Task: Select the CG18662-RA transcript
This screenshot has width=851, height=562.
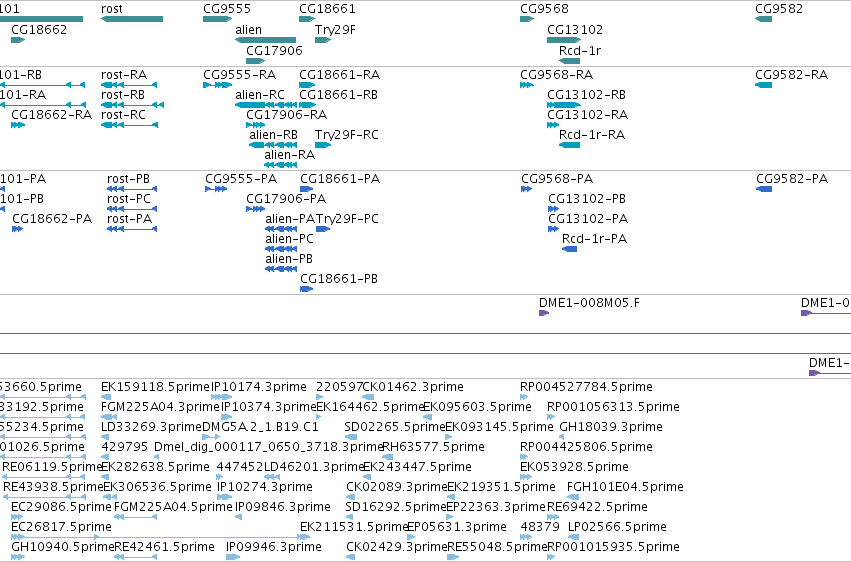Action: pyautogui.click(x=52, y=114)
